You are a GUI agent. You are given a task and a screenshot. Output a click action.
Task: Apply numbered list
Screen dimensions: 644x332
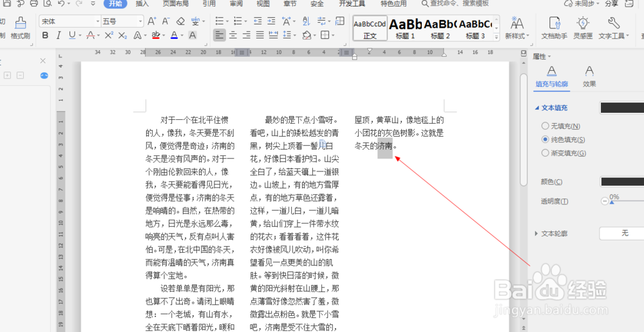pyautogui.click(x=238, y=21)
